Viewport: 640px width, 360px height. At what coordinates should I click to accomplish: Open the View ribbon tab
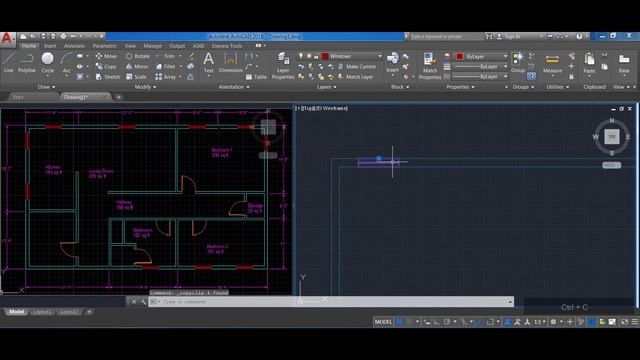coord(130,46)
